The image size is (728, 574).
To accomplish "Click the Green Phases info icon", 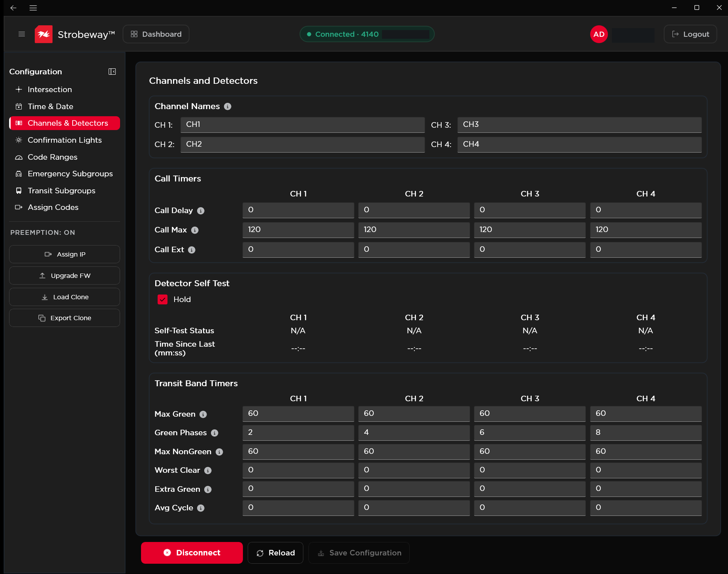I will coord(214,433).
